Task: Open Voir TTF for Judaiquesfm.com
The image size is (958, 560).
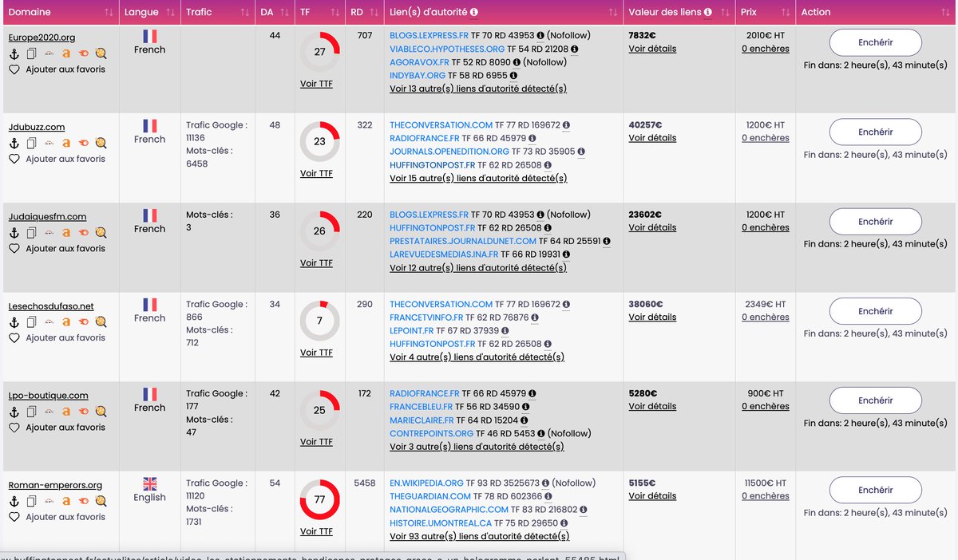Action: pyautogui.click(x=316, y=262)
